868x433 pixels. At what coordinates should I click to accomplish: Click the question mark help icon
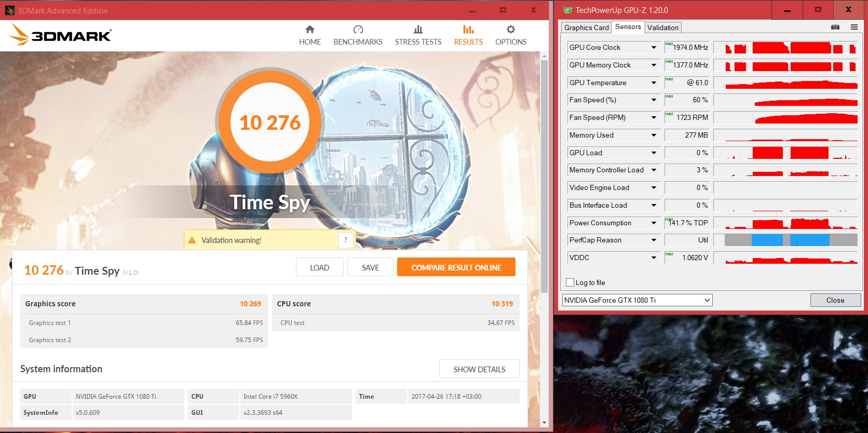pyautogui.click(x=346, y=240)
